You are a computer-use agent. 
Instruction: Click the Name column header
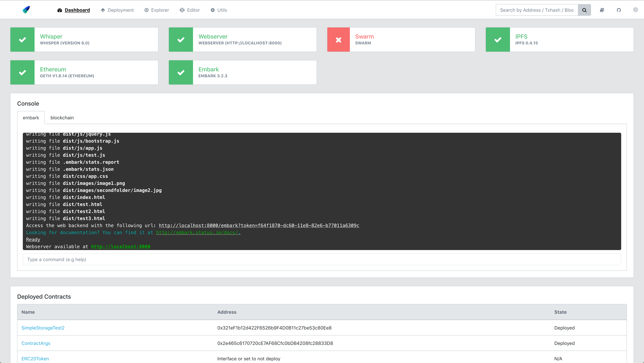tap(28, 312)
